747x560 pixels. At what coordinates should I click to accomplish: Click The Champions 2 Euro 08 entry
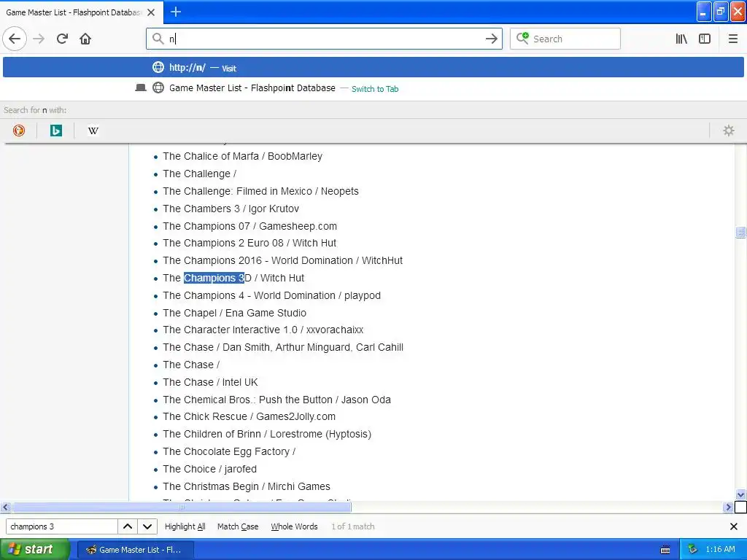249,243
